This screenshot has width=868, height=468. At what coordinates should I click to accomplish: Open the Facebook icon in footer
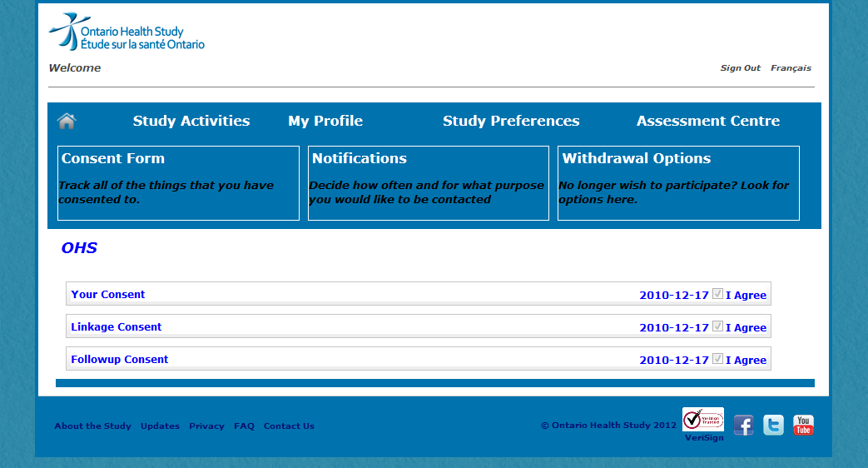click(743, 426)
